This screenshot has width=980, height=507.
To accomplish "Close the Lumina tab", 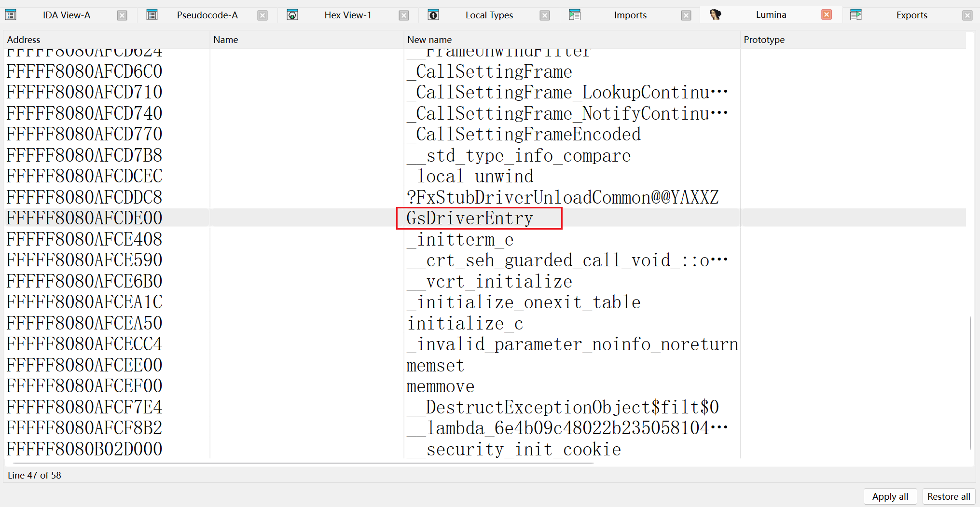I will coord(827,15).
